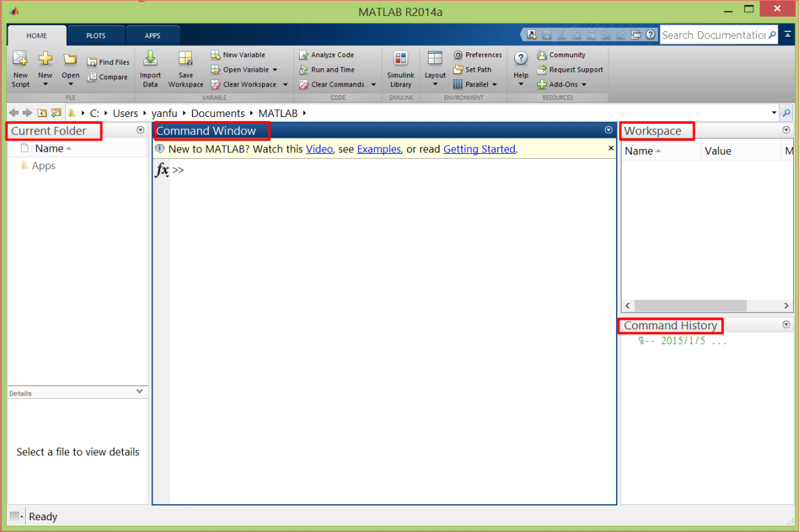Click the quick access help icon
Screen dimensions: 800x532
(650, 35)
